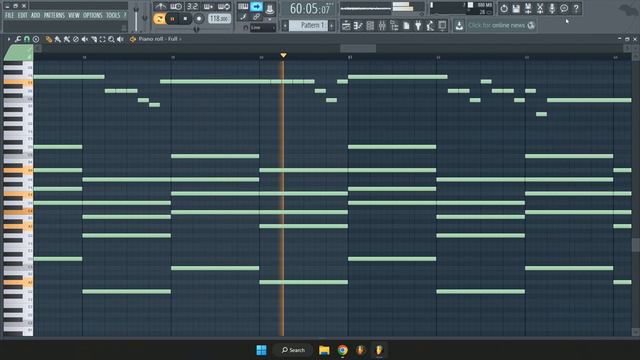The height and width of the screenshot is (360, 640).
Task: Open help question mark icon
Action: pos(576,8)
